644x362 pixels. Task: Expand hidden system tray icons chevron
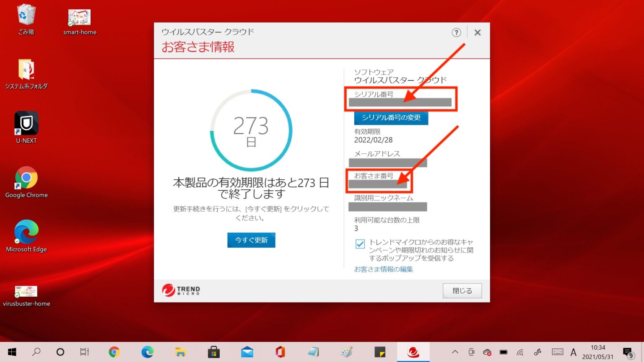coord(455,352)
